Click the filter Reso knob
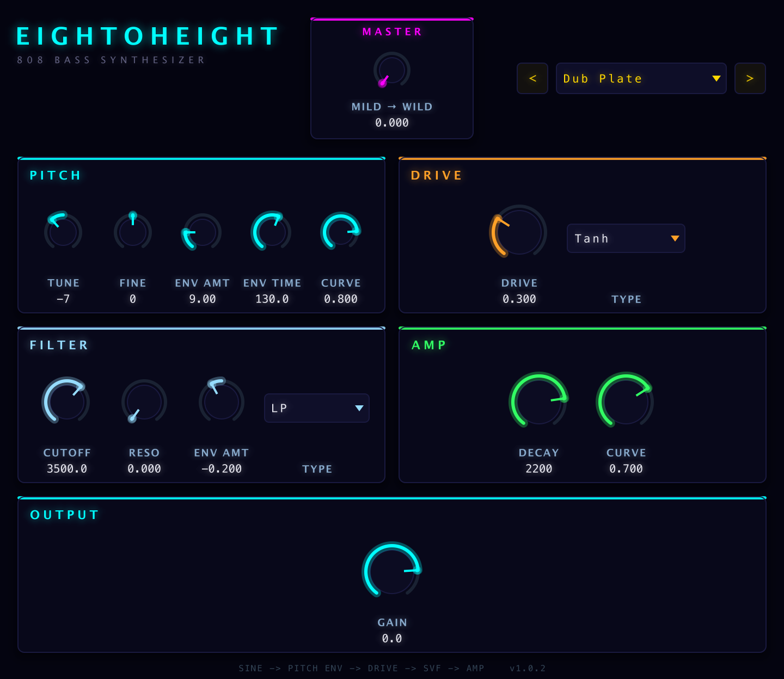 [144, 402]
